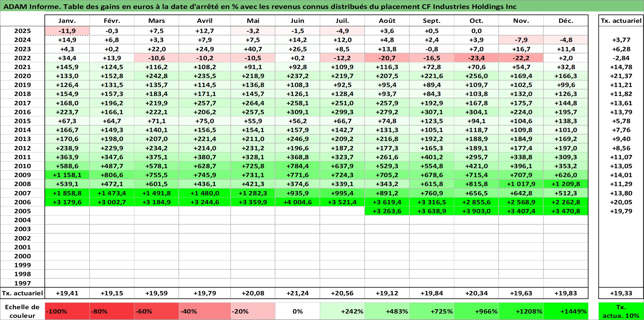Click the -40% color scale swatch
The image size is (644, 320).
pyautogui.click(x=205, y=311)
